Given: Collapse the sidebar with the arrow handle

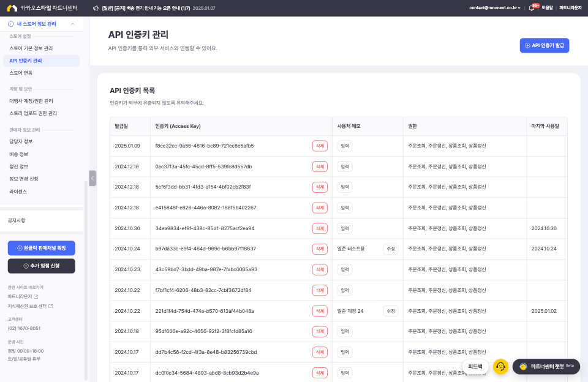Looking at the screenshot, I should (x=92, y=178).
